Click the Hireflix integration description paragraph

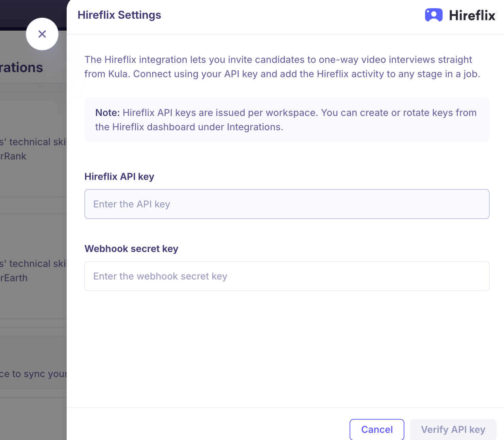(282, 67)
